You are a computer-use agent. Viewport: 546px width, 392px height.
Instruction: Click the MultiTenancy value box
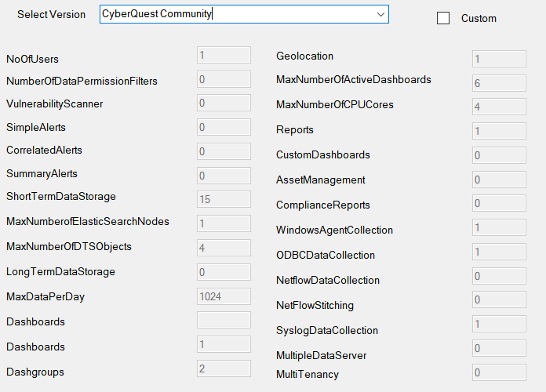click(x=499, y=372)
